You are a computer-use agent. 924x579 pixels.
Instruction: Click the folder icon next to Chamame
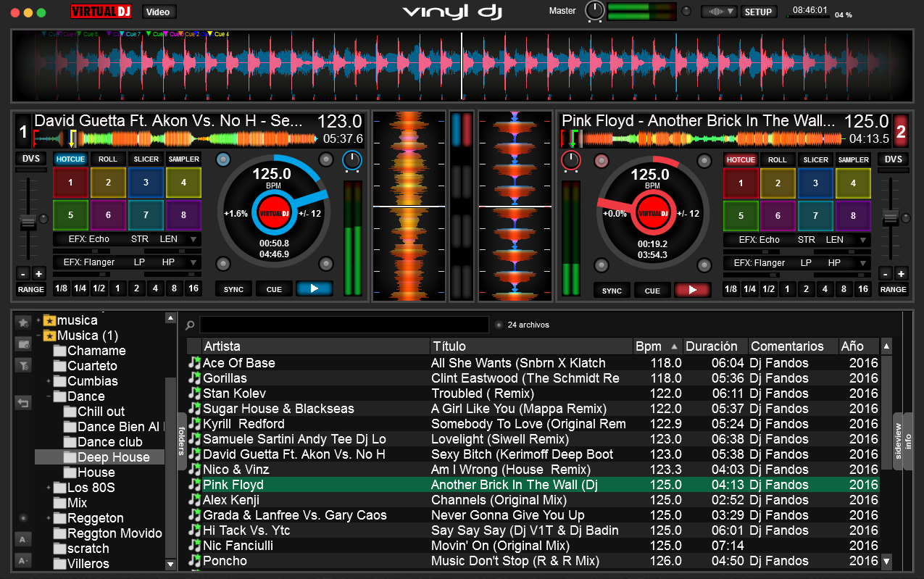point(59,351)
